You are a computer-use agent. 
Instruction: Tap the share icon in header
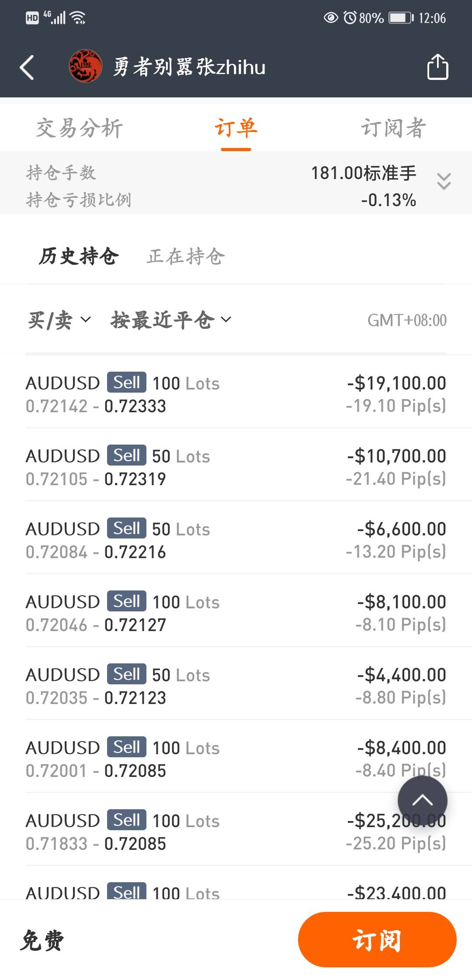pos(437,67)
